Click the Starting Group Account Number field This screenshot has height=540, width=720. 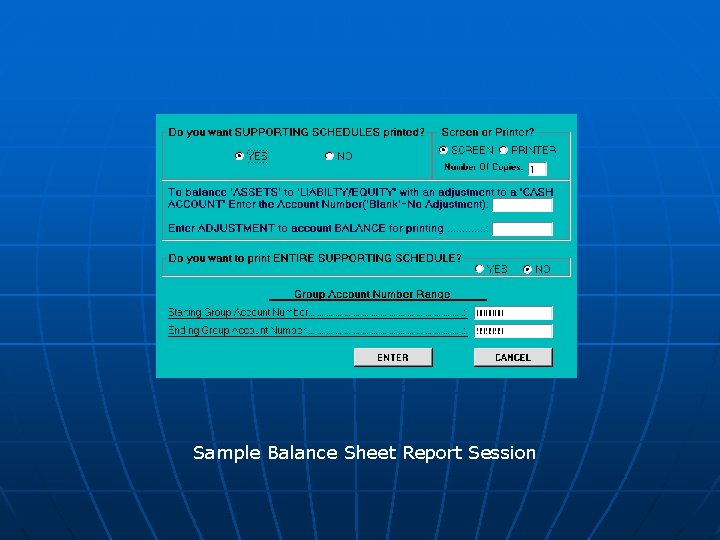coord(513,313)
